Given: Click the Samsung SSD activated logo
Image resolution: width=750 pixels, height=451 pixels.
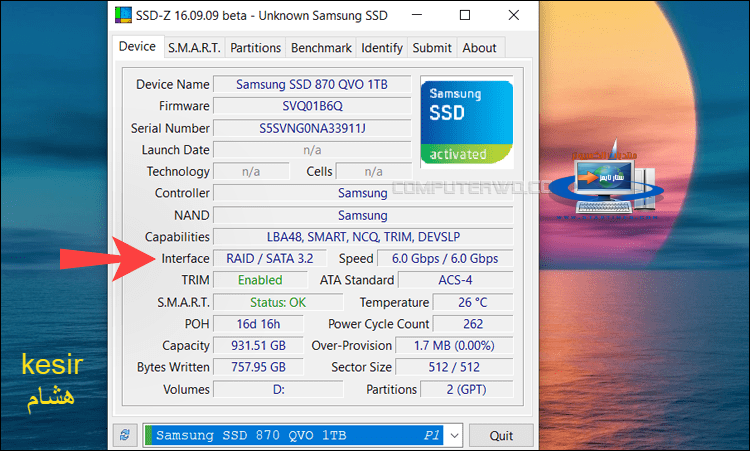Looking at the screenshot, I should click(467, 122).
